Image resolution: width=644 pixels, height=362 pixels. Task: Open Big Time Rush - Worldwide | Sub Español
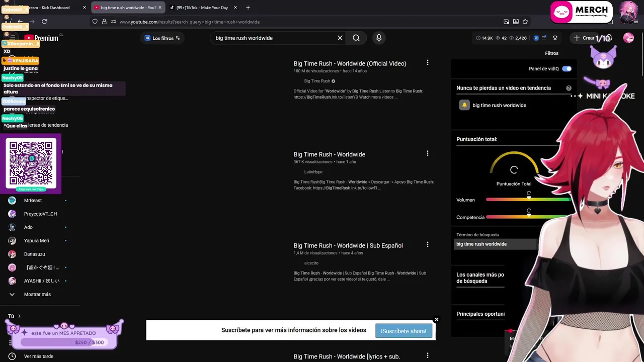(348, 246)
